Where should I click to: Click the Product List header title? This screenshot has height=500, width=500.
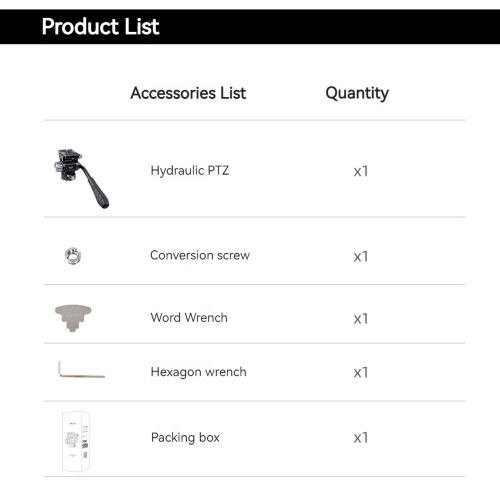click(100, 27)
